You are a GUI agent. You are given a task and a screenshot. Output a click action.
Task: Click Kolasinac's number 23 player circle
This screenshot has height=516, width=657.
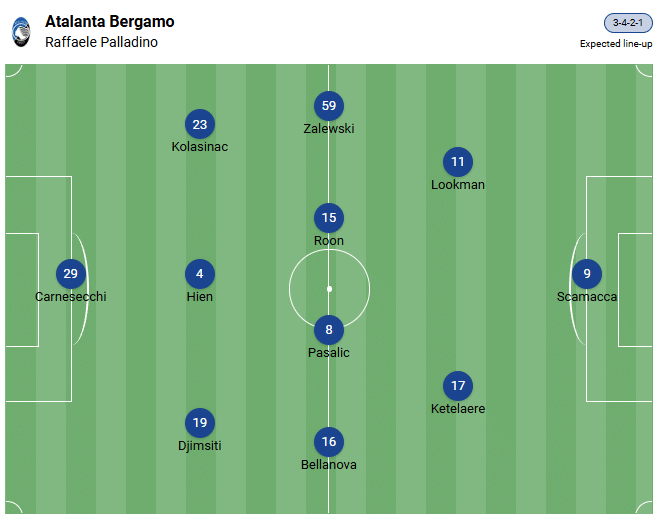point(200,125)
